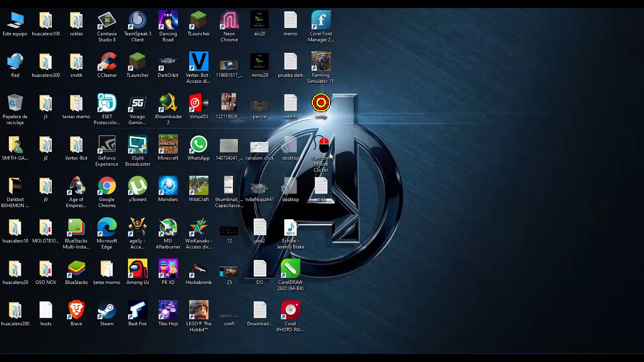Launch BlueStacks Multi-Instance icon
Screen dimensions: 644x362
point(76,233)
